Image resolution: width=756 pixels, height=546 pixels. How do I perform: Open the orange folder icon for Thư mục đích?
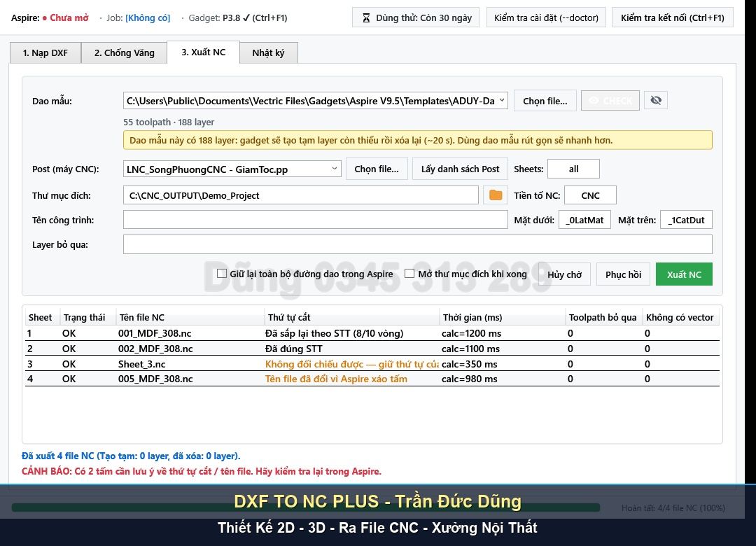coord(496,195)
